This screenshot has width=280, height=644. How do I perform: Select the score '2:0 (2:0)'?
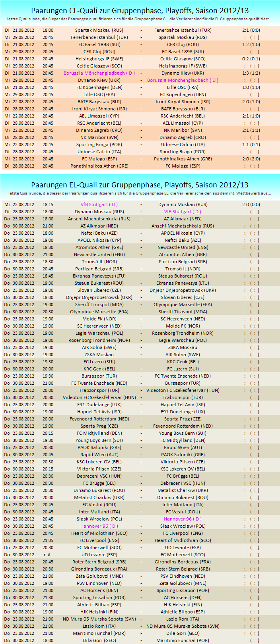pyautogui.click(x=251, y=159)
